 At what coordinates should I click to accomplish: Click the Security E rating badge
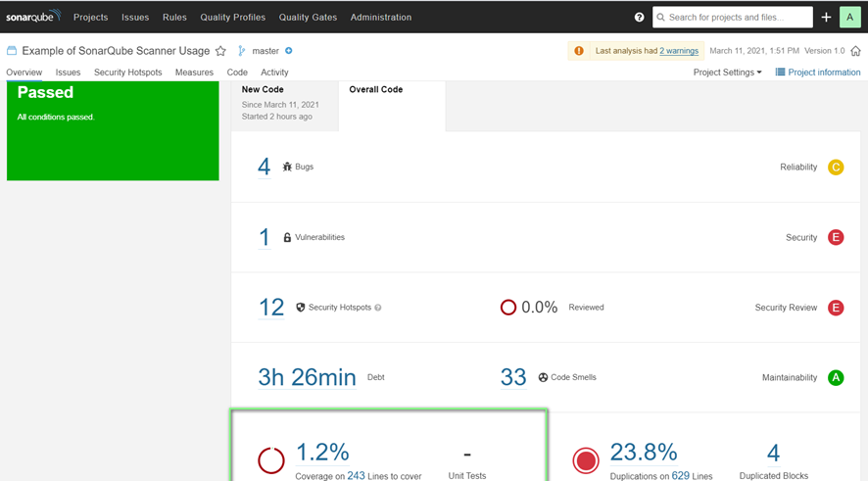(x=836, y=237)
